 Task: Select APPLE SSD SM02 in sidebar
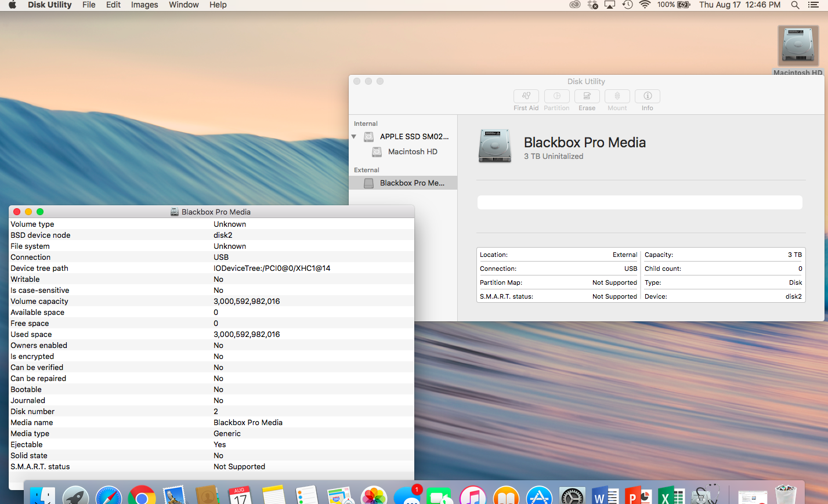point(403,137)
